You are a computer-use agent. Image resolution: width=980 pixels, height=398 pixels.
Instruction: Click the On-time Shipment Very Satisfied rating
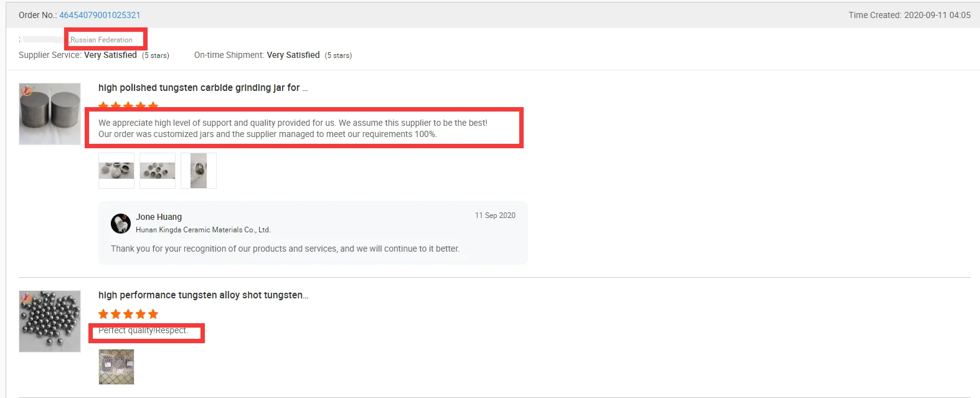293,55
